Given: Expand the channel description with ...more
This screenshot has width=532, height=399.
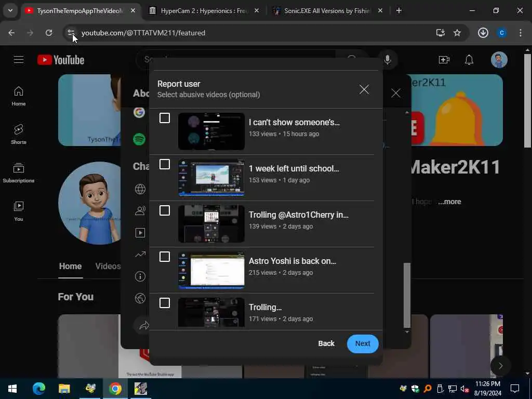Looking at the screenshot, I should pos(449,202).
